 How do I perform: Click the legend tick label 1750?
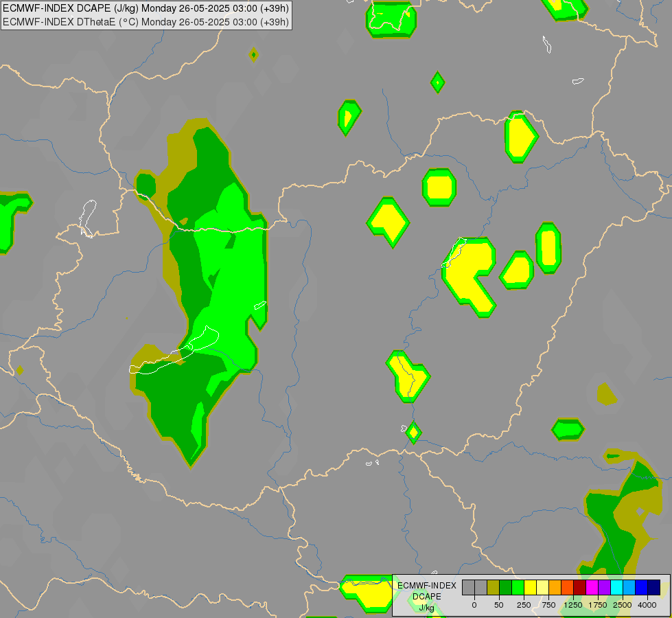pos(598,605)
